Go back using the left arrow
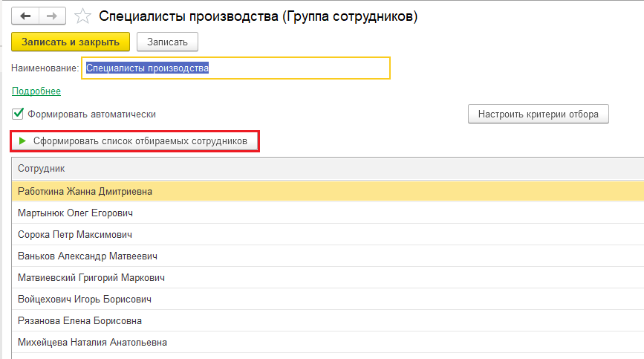644x359 pixels. coord(26,15)
